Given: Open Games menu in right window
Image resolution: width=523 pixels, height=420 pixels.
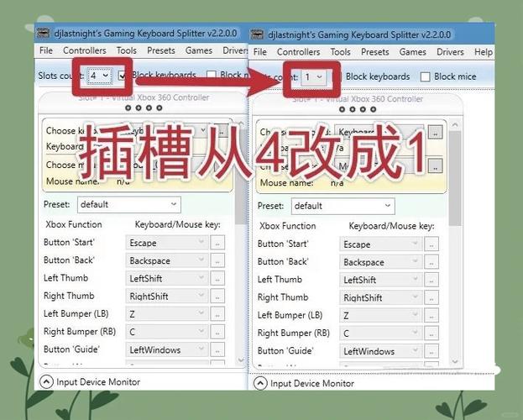Looking at the screenshot, I should [x=412, y=52].
